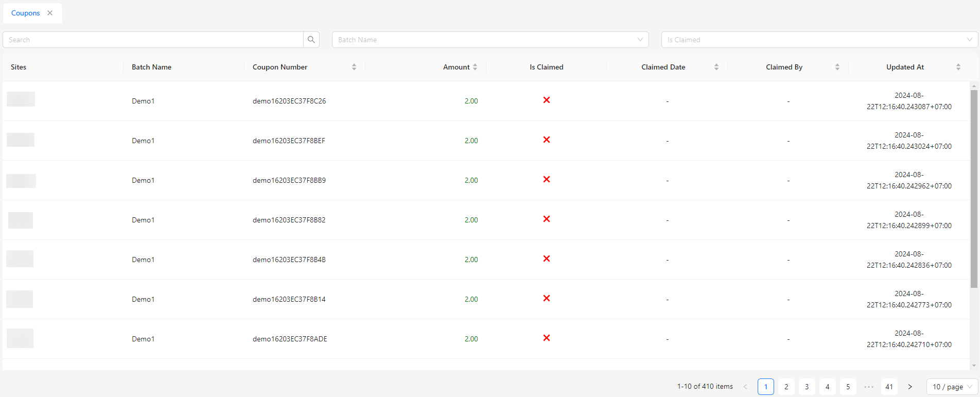Jump to last page 41
Viewport: 980px width, 397px height.
889,387
